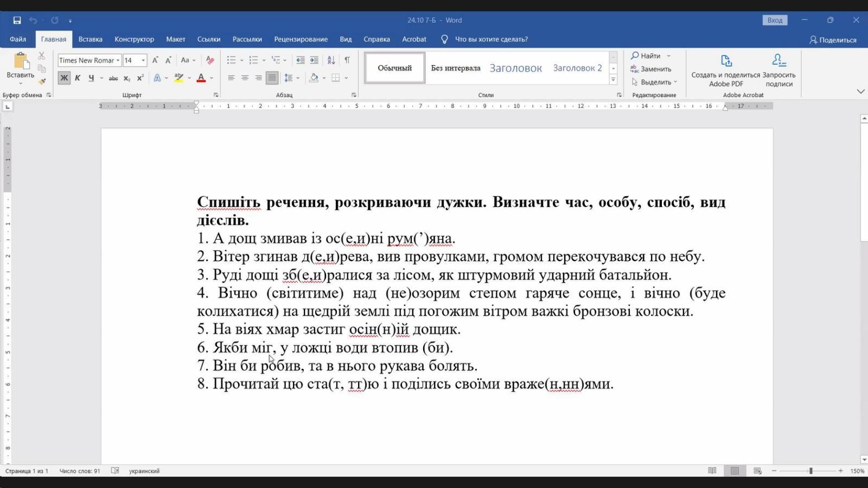Align text to the right
This screenshot has width=868, height=488.
[258, 78]
